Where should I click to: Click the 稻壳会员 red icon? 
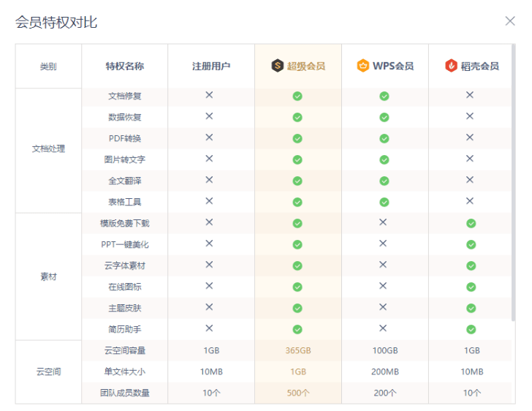tap(451, 66)
